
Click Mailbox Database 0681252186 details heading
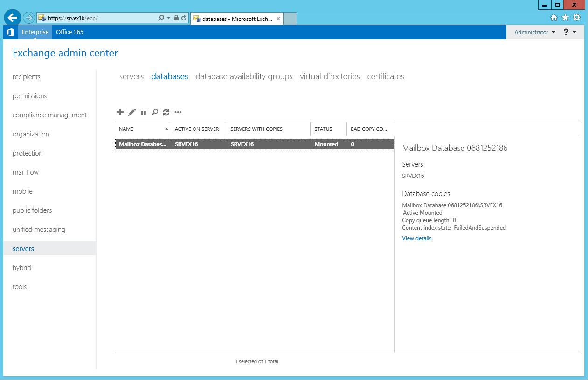pos(455,148)
